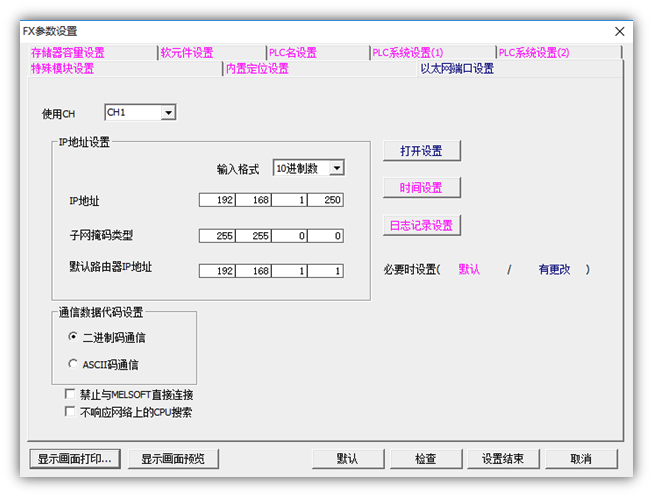Click the 默认路由器IP地址 last octet field
The width and height of the screenshot is (653, 497).
326,271
